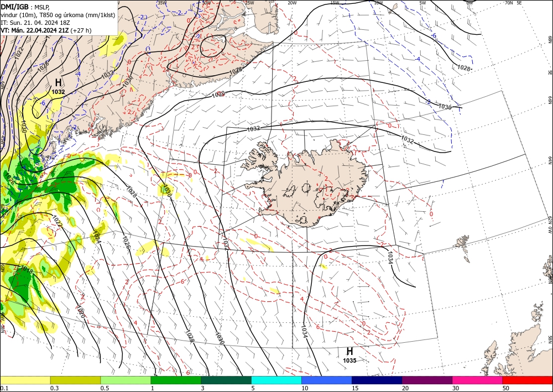This screenshot has height=392, width=553.
Task: Click the red 50 mm legend swatch
Action: click(528, 380)
